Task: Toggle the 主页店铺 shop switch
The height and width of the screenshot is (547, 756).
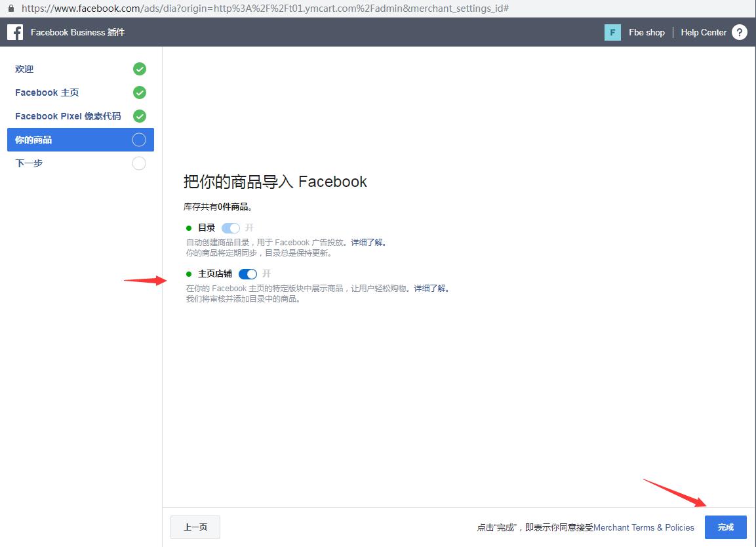Action: point(248,274)
